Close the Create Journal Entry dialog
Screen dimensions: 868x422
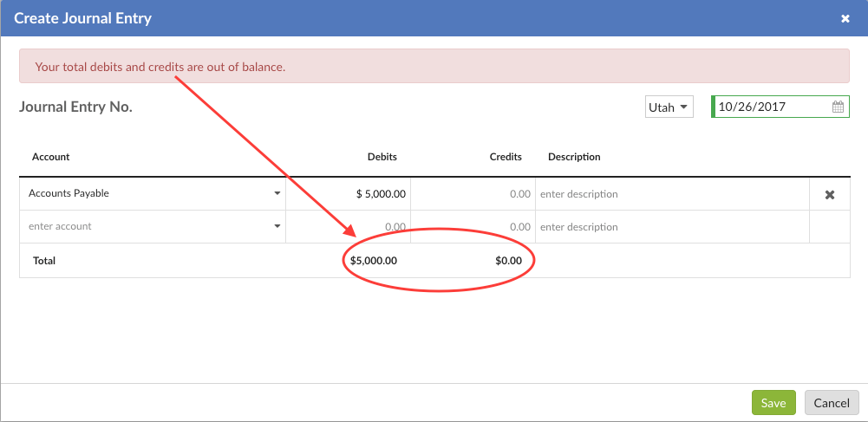tap(845, 18)
